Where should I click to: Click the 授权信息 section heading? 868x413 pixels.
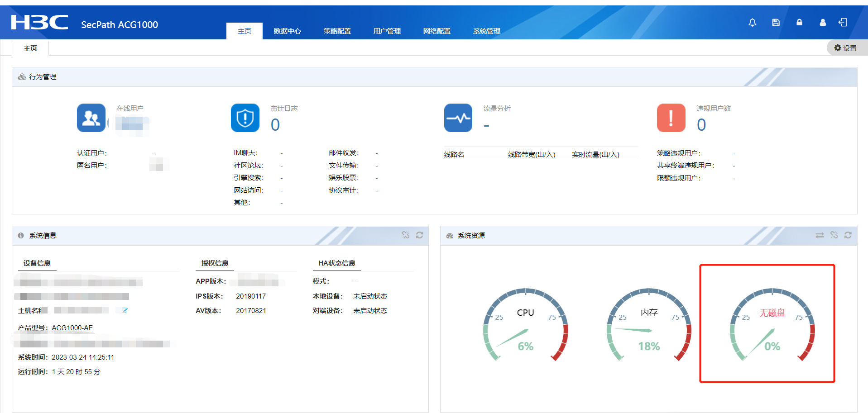click(215, 263)
